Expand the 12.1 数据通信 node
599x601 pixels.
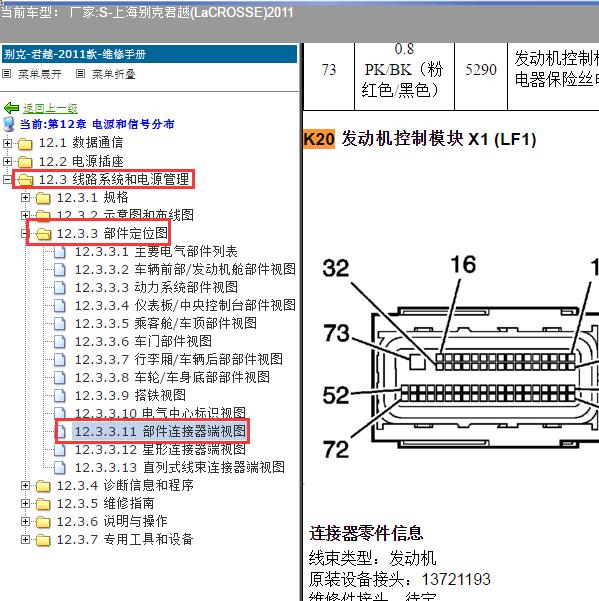(7, 143)
